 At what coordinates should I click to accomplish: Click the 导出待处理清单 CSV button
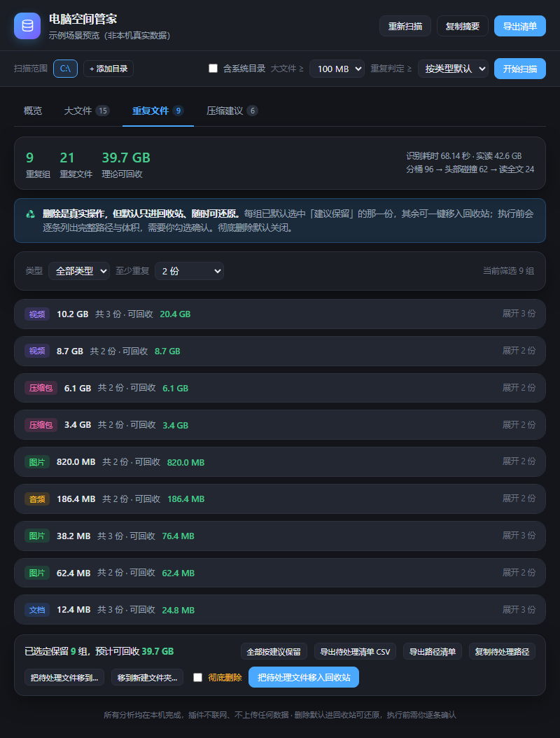356,652
